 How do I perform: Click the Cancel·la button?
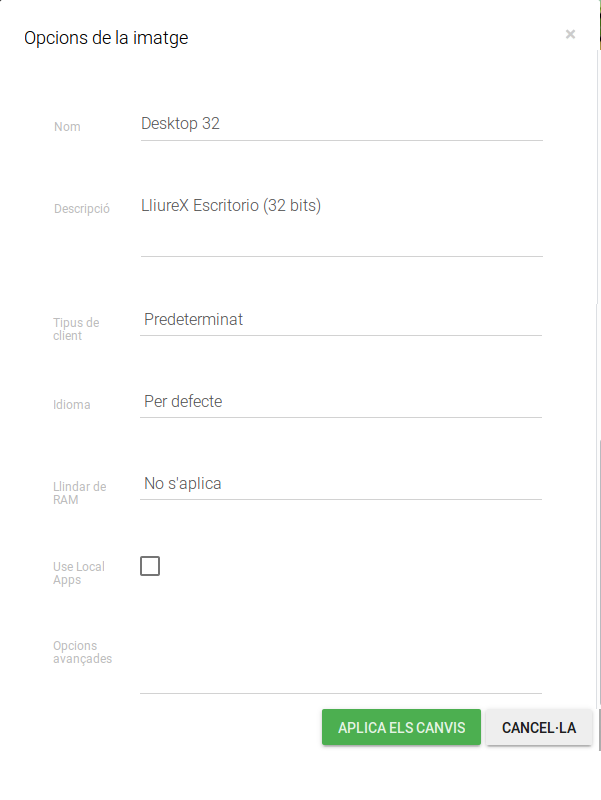point(539,728)
